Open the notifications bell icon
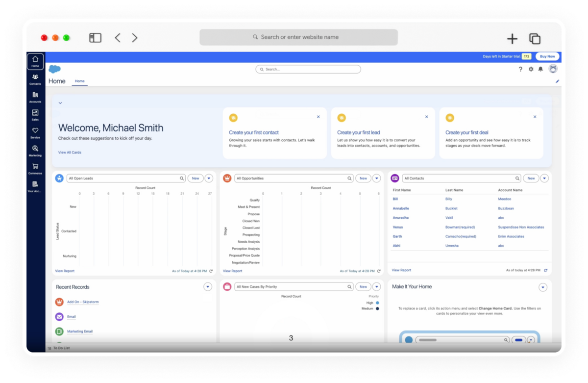 coord(540,69)
